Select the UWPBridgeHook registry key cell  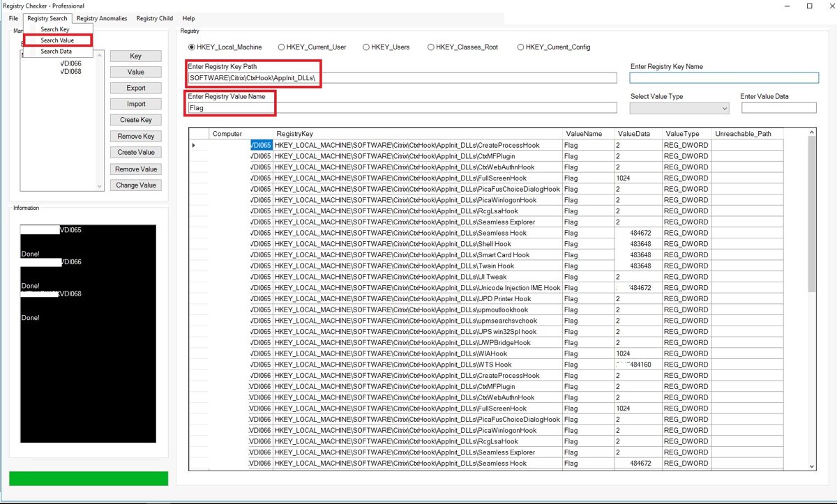[418, 343]
